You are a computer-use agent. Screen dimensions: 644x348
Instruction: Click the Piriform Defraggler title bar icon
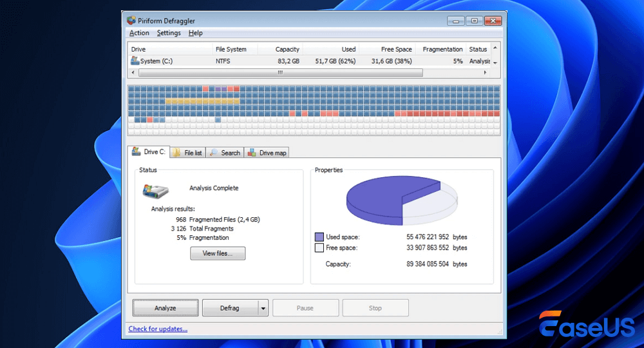pyautogui.click(x=131, y=20)
